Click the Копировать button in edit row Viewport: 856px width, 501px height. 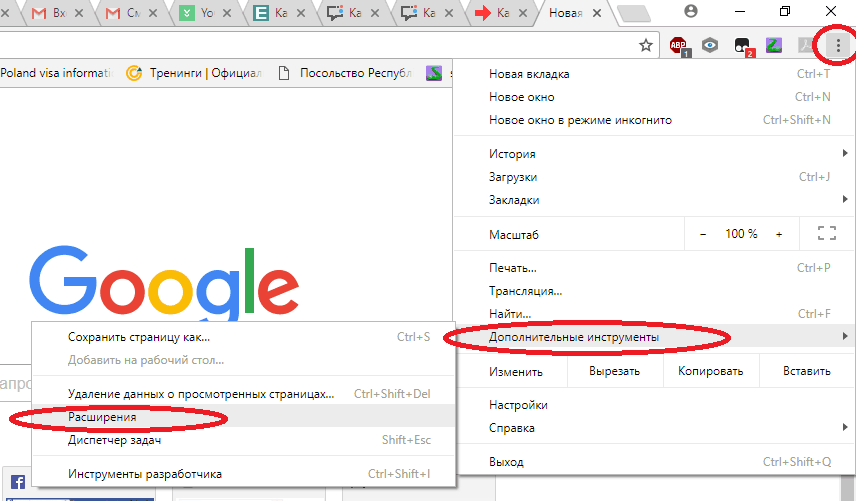[x=710, y=371]
